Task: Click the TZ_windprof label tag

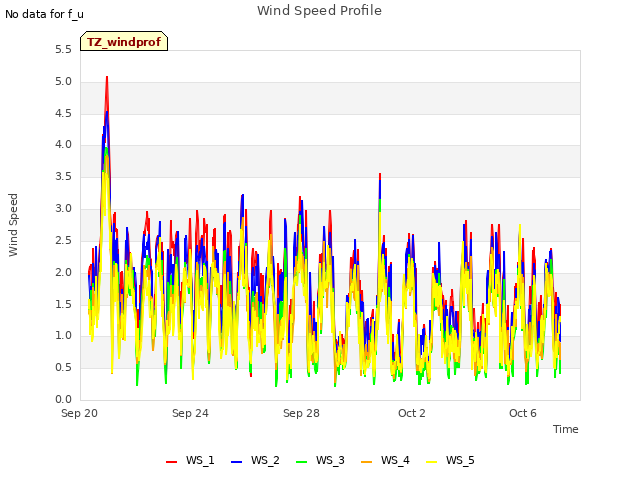Action: tap(124, 41)
